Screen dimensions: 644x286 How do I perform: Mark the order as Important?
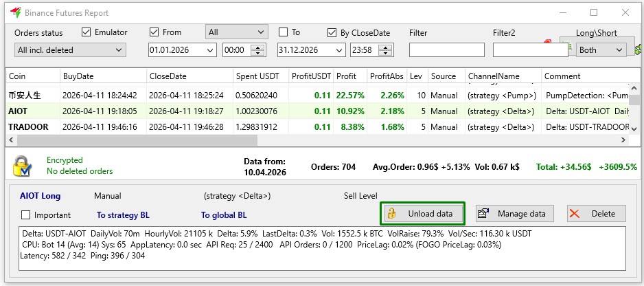pos(27,214)
